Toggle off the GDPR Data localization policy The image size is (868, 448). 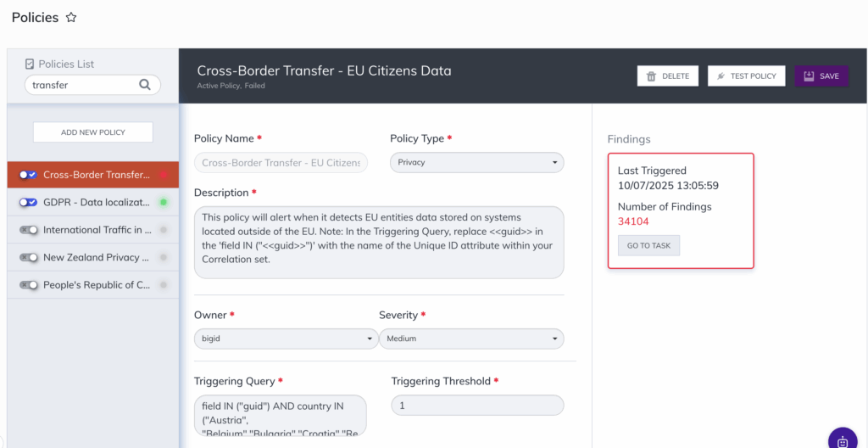[x=29, y=203]
